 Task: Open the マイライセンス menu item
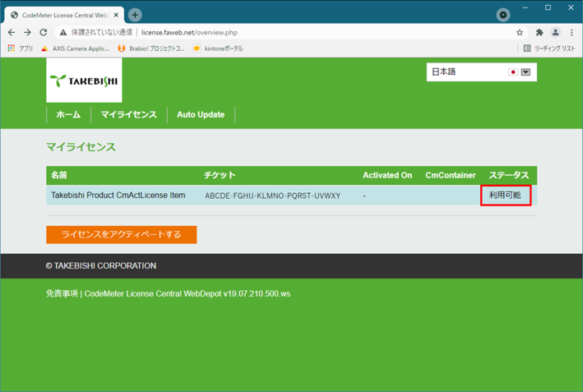128,114
